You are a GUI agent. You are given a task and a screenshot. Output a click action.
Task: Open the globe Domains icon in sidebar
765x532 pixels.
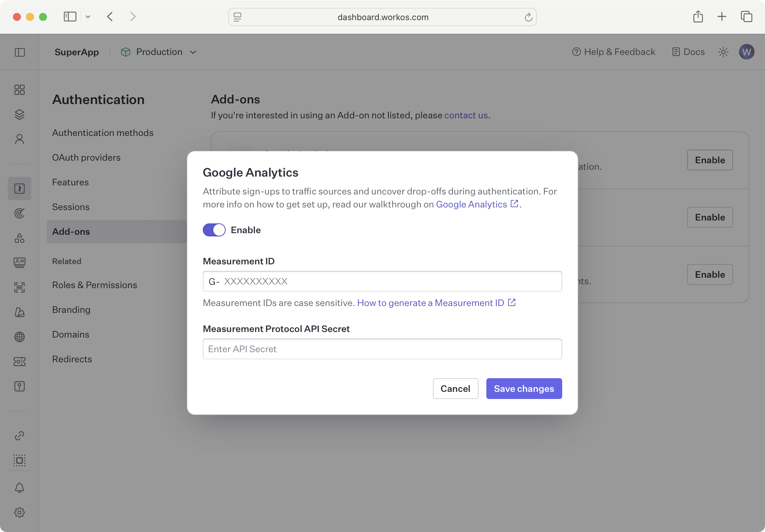coord(19,337)
